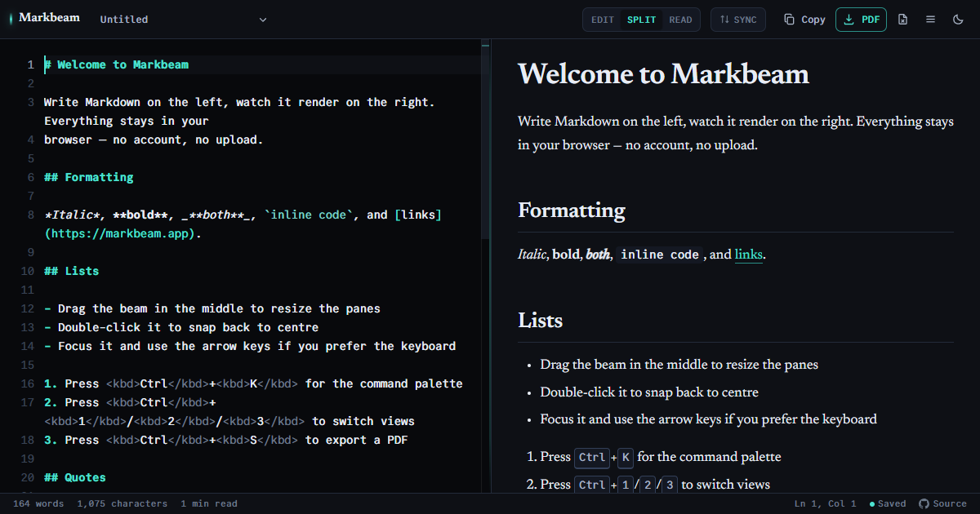Click the Markbeam logo
Viewport: 980px width, 514px height.
click(45, 17)
